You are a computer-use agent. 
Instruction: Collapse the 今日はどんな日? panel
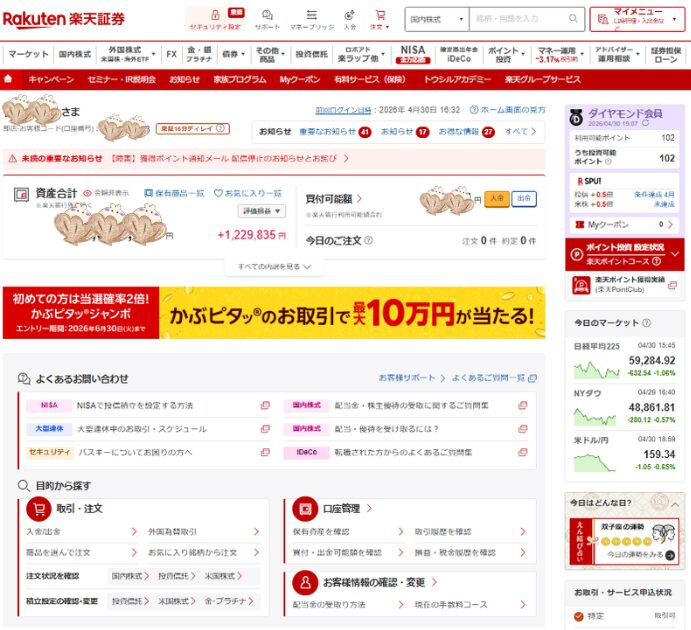(x=675, y=504)
